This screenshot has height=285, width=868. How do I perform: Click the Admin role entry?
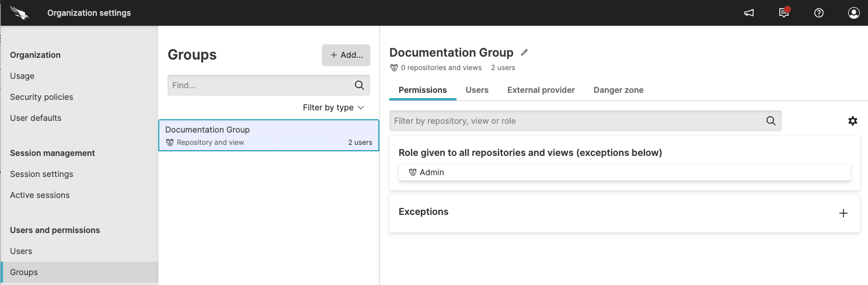tap(432, 172)
